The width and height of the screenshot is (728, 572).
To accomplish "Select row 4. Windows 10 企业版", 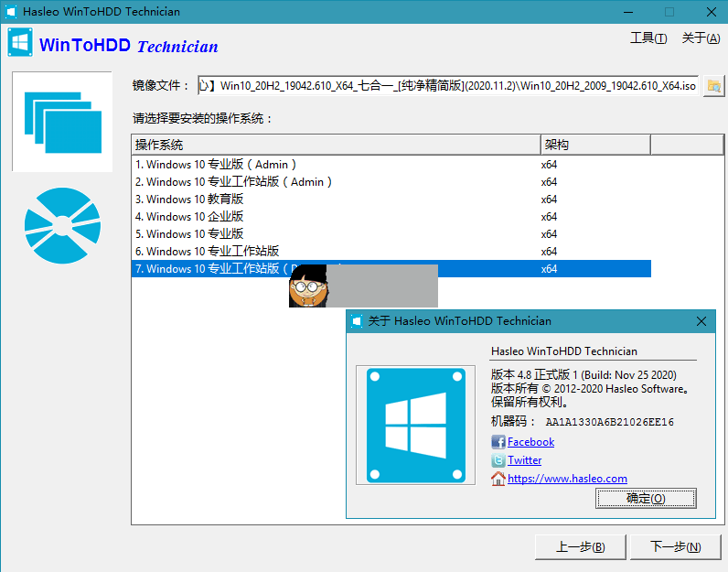I will pyautogui.click(x=391, y=217).
